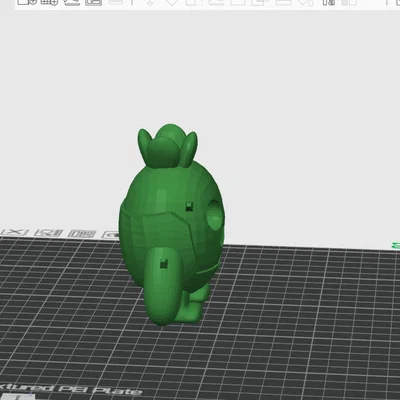
Task: Click the Arrange all objects icon
Action: pyautogui.click(x=94, y=2)
